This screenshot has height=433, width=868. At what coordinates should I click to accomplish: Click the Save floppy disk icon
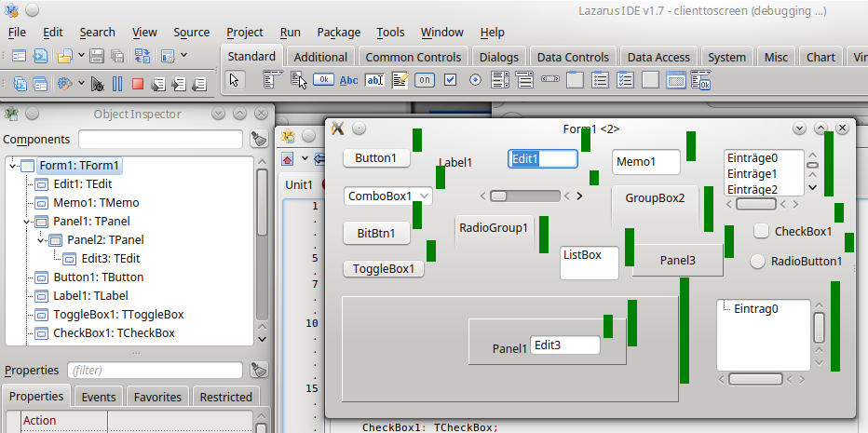point(98,56)
